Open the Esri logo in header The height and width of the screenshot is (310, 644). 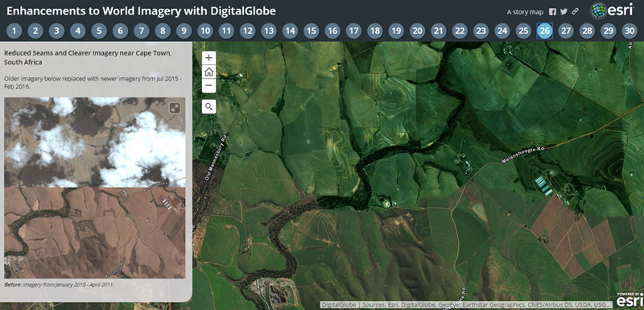tap(612, 10)
